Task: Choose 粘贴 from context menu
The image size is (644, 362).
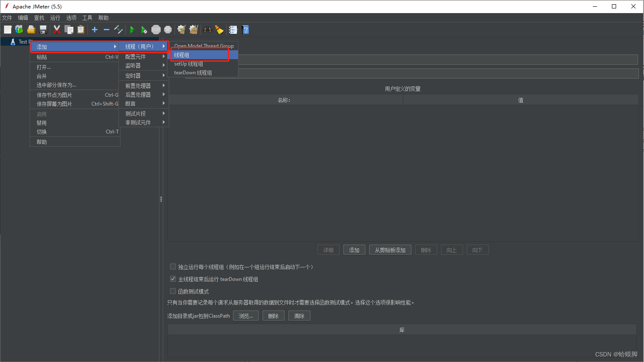Action: (x=75, y=57)
